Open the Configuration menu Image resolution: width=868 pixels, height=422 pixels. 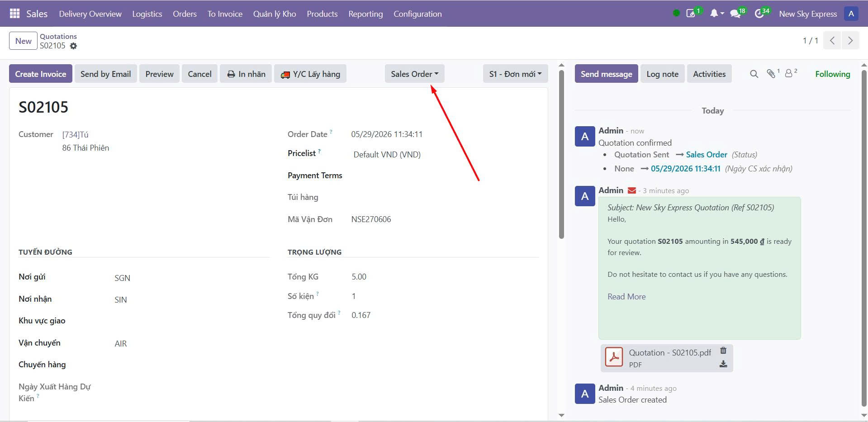coord(417,14)
